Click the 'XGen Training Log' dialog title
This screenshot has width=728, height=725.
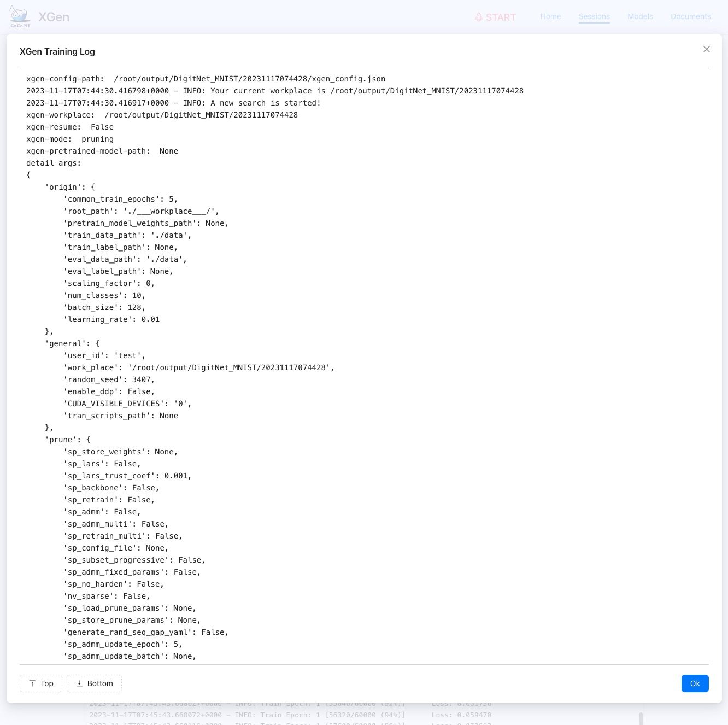(x=57, y=51)
